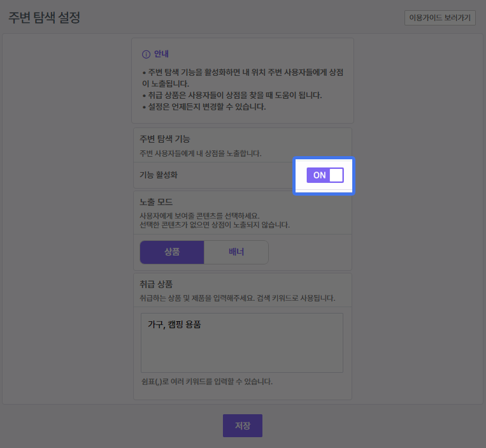486x448 pixels.
Task: Click the 가구, 캠핑 용품 text entry
Action: pyautogui.click(x=175, y=325)
